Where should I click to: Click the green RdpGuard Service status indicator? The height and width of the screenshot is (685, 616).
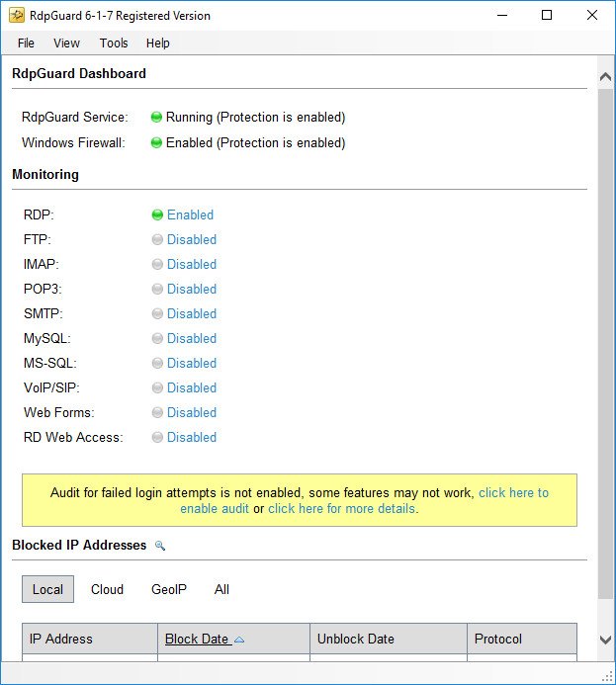[156, 117]
